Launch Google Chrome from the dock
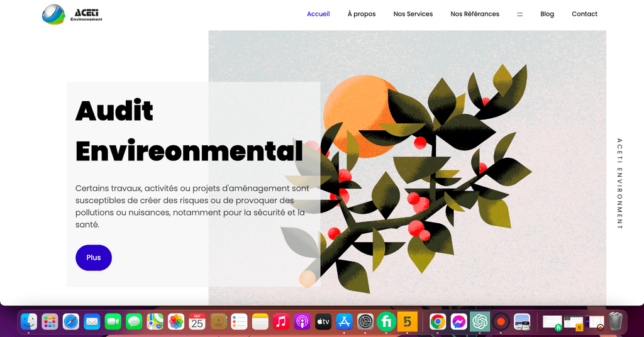This screenshot has width=644, height=337. tap(438, 322)
